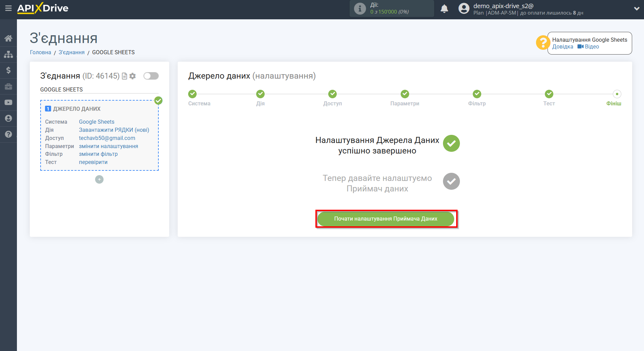Open the Відео tutorial link
This screenshot has width=644, height=351.
[589, 47]
